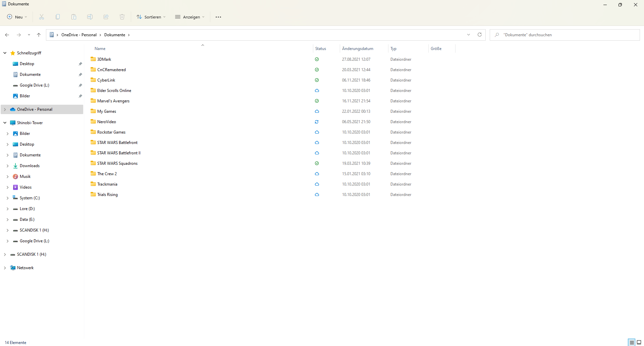Click the Paste toolbar icon
The height and width of the screenshot is (346, 644).
74,17
